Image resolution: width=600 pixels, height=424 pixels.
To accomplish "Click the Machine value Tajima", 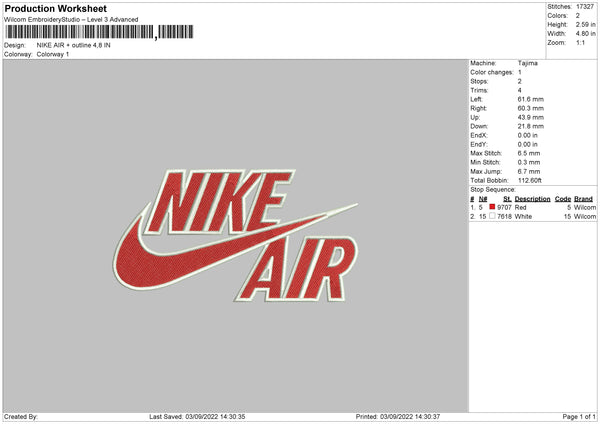I will (528, 63).
